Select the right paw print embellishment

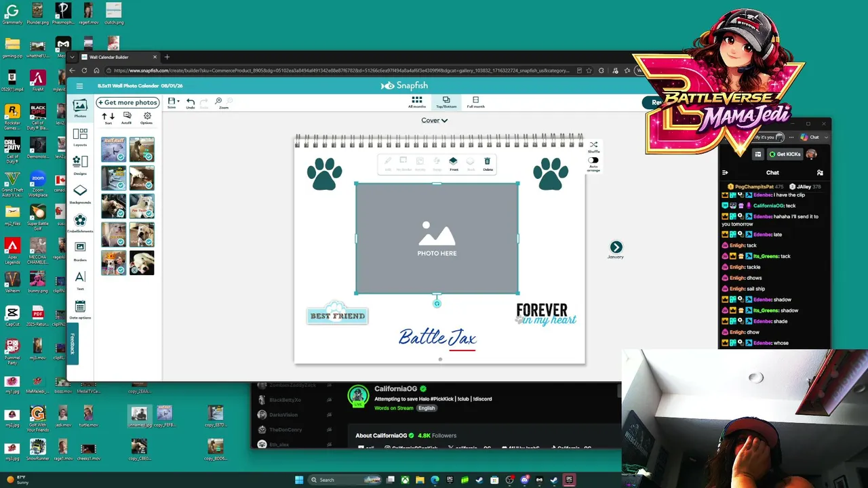550,174
